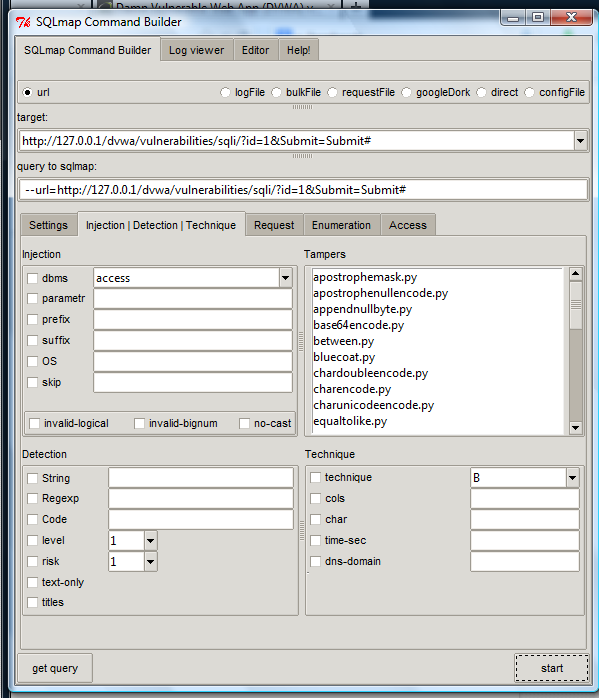Tick the suffix checkbox

(32, 340)
